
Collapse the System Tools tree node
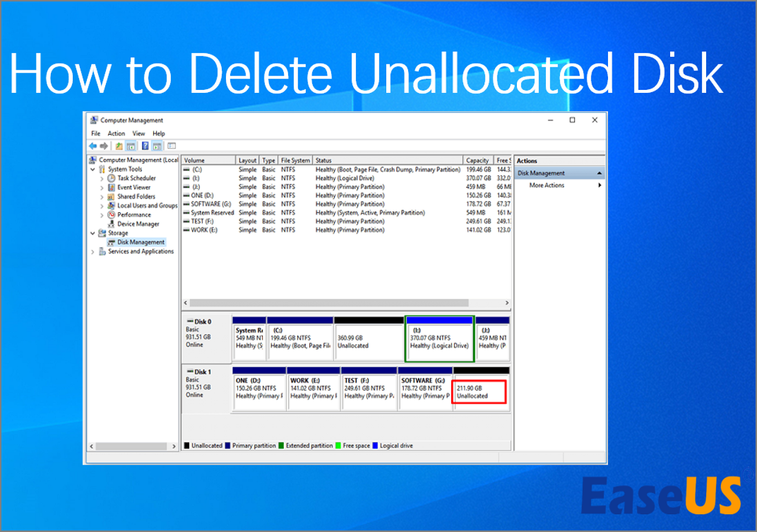pos(93,169)
